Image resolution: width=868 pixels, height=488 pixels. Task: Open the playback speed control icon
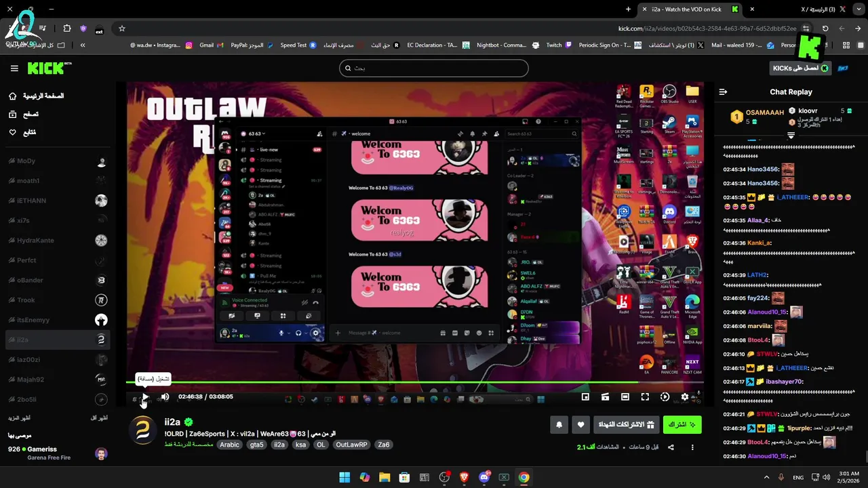(665, 396)
